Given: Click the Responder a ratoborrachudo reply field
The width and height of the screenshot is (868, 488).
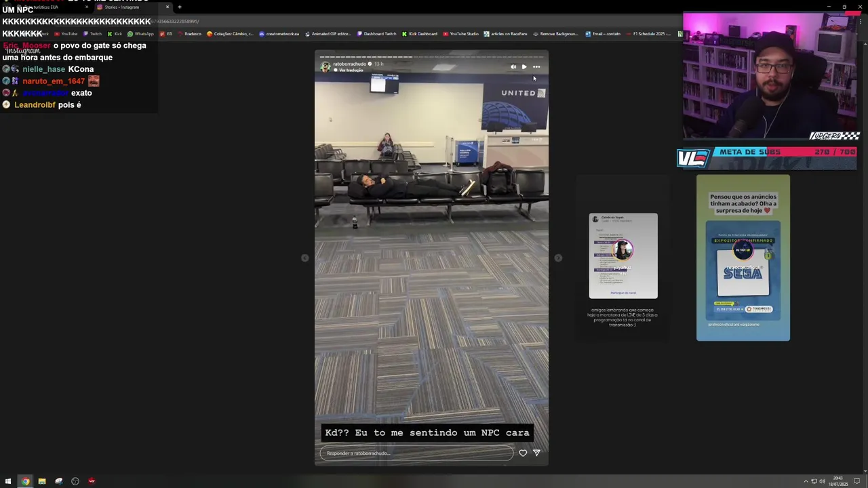Looking at the screenshot, I should pos(416,453).
